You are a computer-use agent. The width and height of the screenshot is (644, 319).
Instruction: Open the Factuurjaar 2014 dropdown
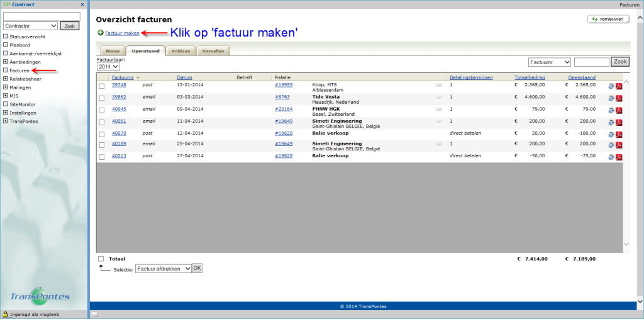point(108,66)
